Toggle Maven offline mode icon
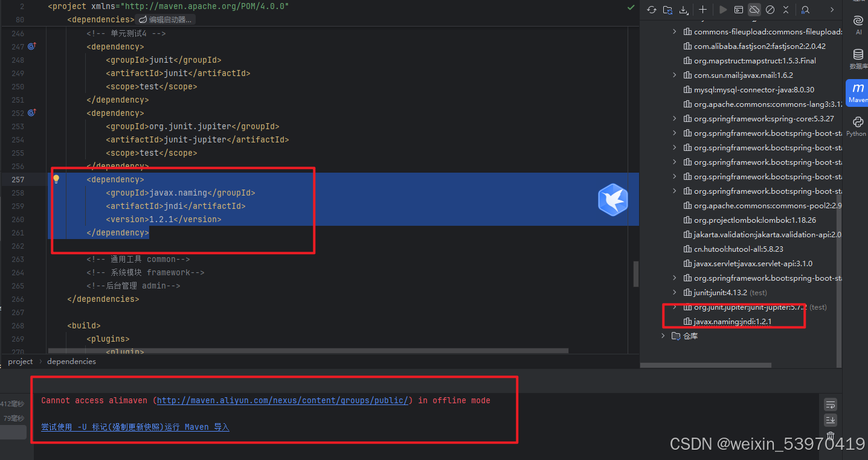This screenshot has width=868, height=460. coord(755,10)
